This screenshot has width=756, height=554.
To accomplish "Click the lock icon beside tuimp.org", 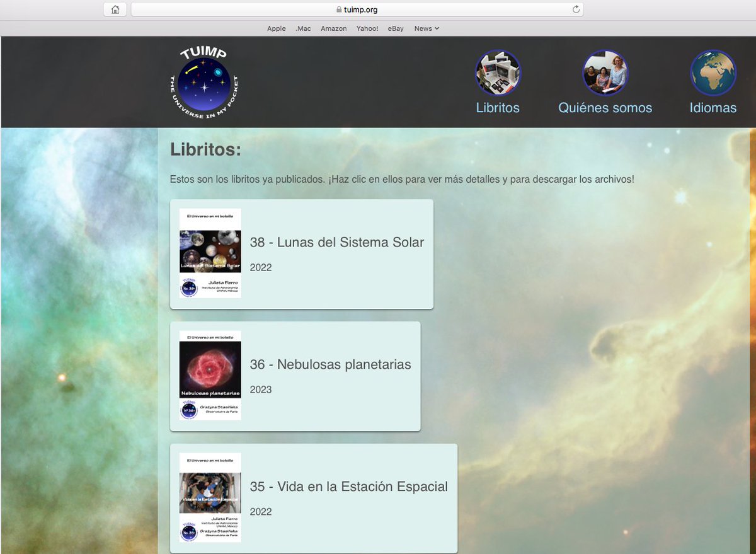I will 339,9.
